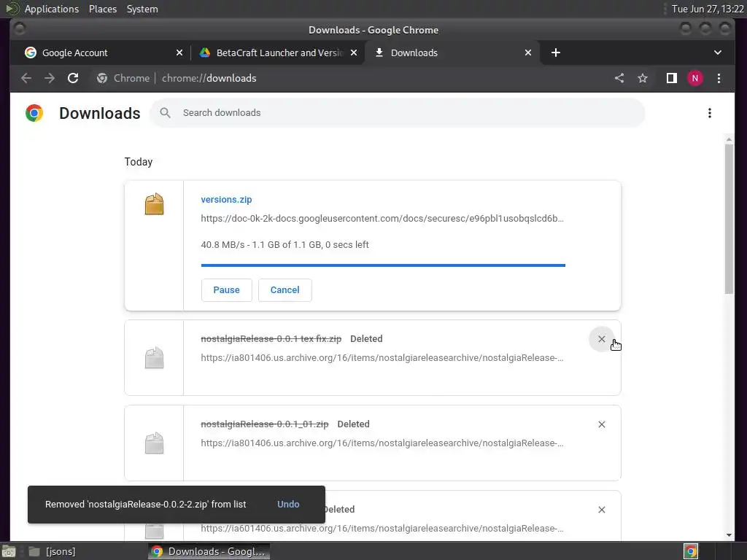
Task: Focus the Search downloads field
Action: point(398,113)
